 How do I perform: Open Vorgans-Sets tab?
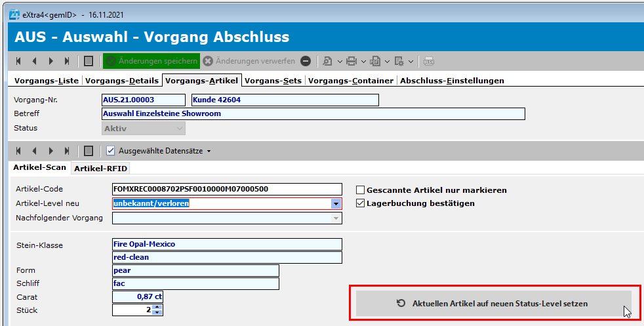[273, 81]
